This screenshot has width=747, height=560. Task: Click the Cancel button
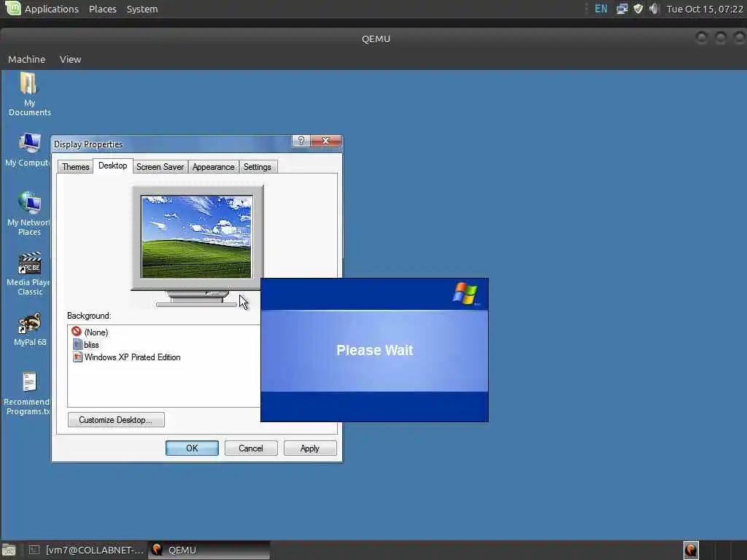251,448
